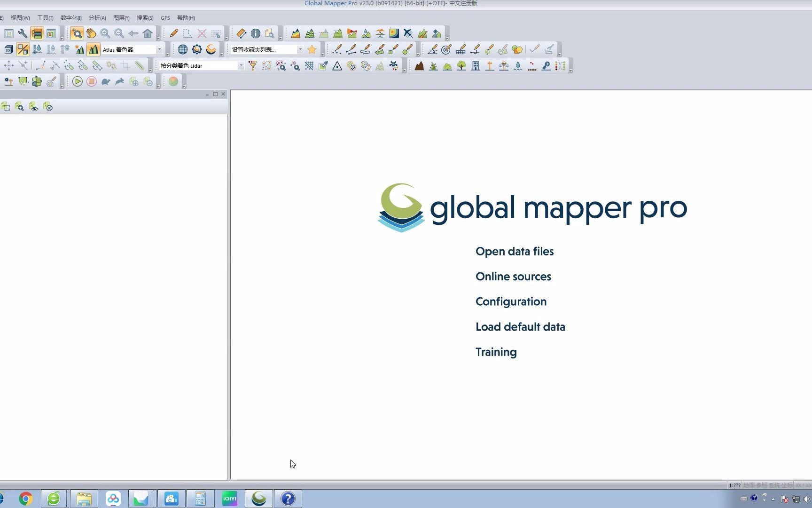
Task: Open the 工具(T) menu
Action: pos(46,18)
